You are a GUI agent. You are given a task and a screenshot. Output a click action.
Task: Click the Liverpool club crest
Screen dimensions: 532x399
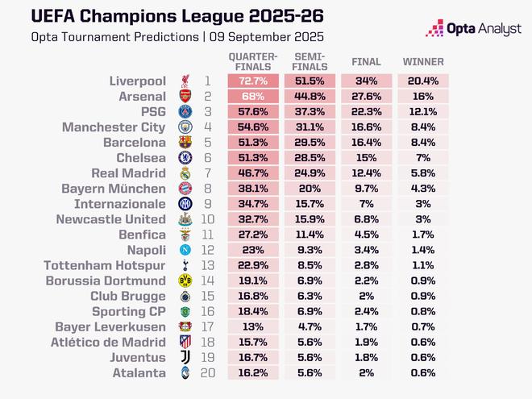(184, 81)
